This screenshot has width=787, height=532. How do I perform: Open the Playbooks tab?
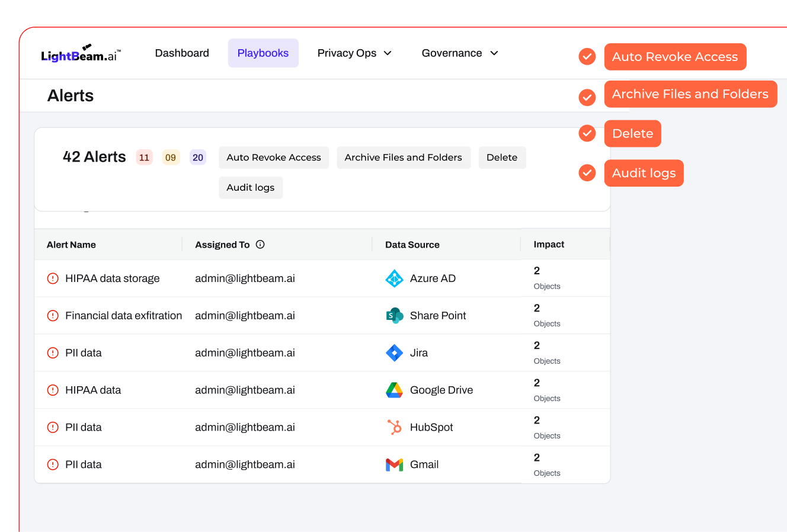pyautogui.click(x=263, y=53)
